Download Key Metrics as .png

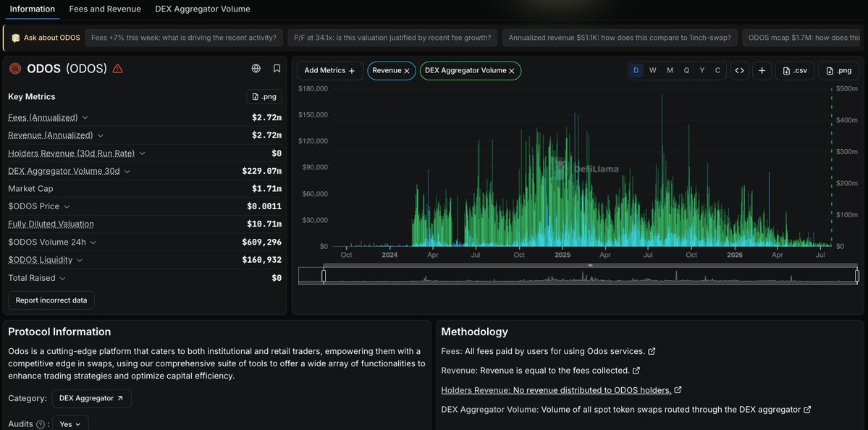[264, 96]
